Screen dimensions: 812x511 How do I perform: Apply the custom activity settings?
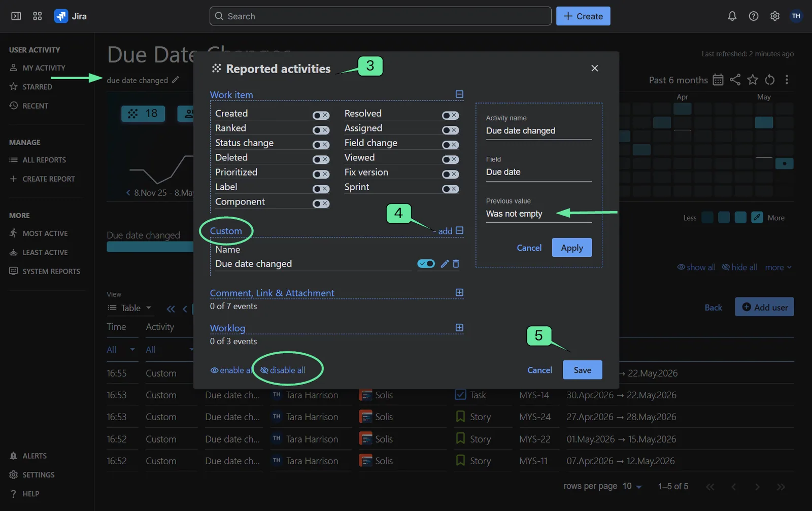[572, 248]
